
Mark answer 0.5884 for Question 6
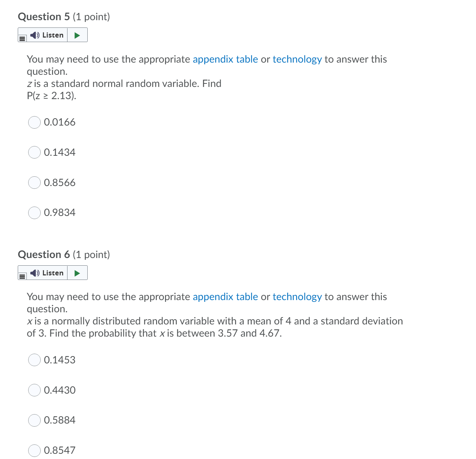coord(34,420)
